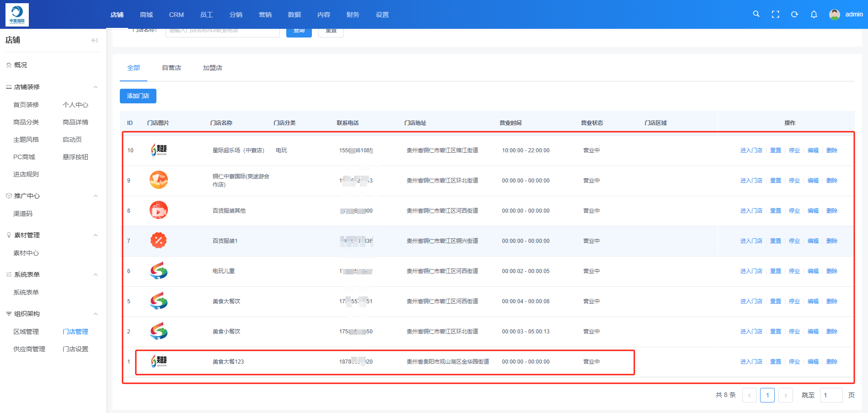This screenshot has height=413, width=868.
Task: Open 素材中心 in the sidebar
Action: point(26,253)
